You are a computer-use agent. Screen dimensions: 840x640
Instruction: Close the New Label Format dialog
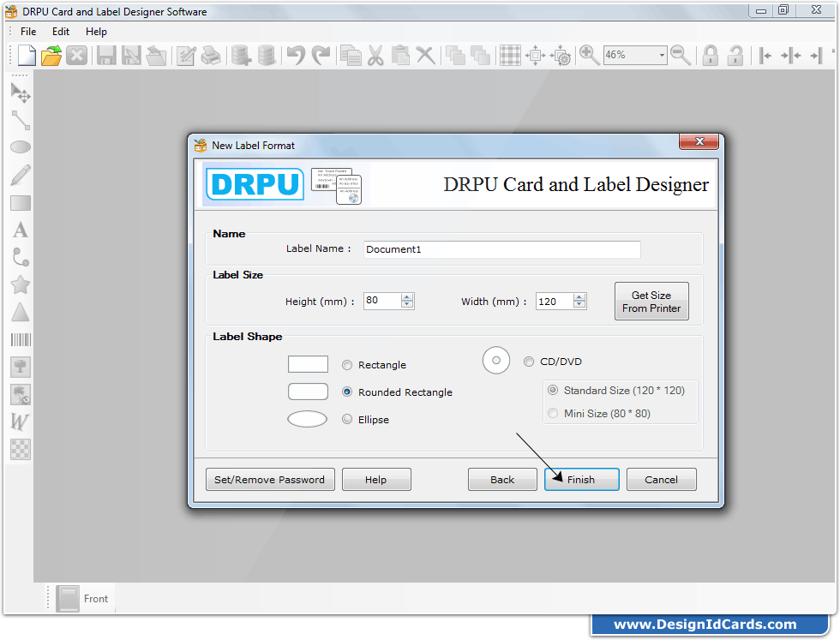point(699,141)
